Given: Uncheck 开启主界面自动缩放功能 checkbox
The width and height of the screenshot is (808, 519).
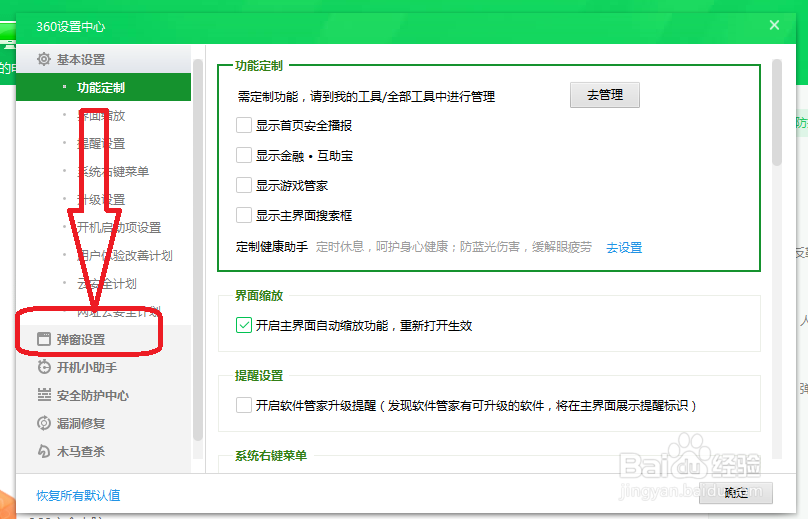Looking at the screenshot, I should (244, 325).
